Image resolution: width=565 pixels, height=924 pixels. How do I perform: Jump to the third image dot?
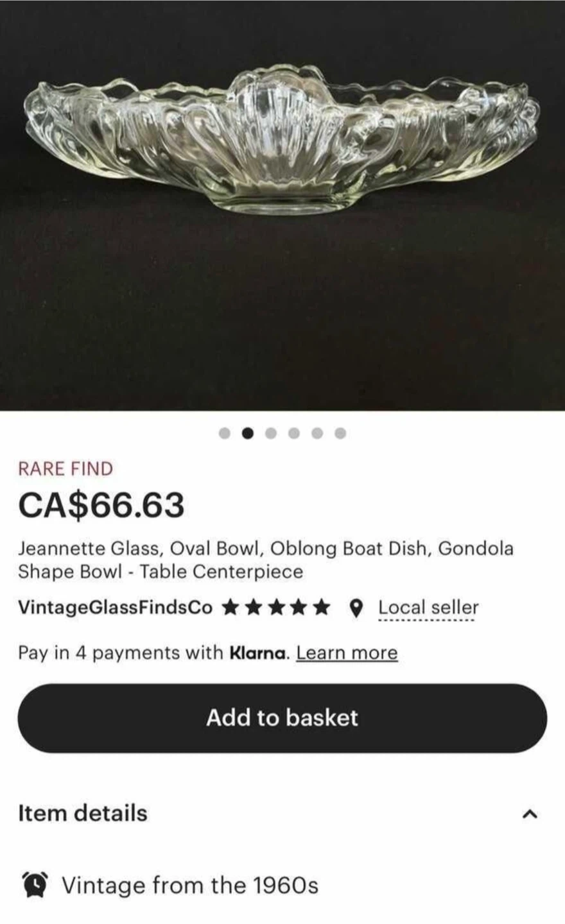[x=271, y=433]
